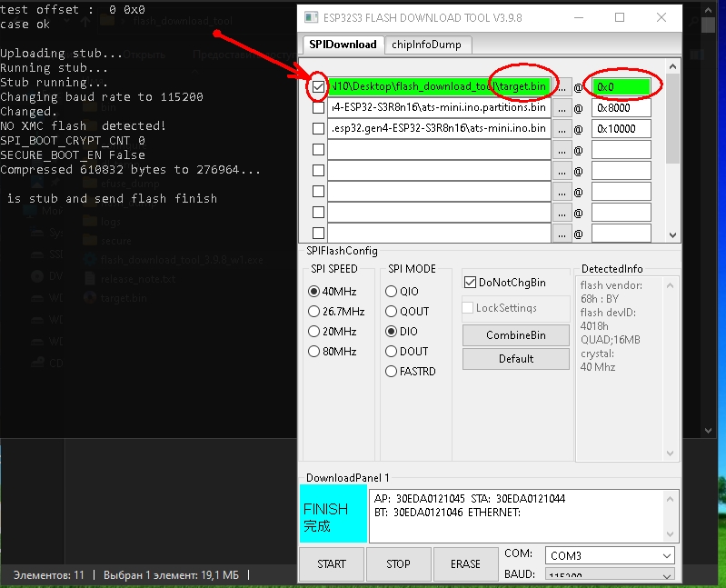The width and height of the screenshot is (726, 588).
Task: Select QOUT SPI mode
Action: click(x=407, y=311)
